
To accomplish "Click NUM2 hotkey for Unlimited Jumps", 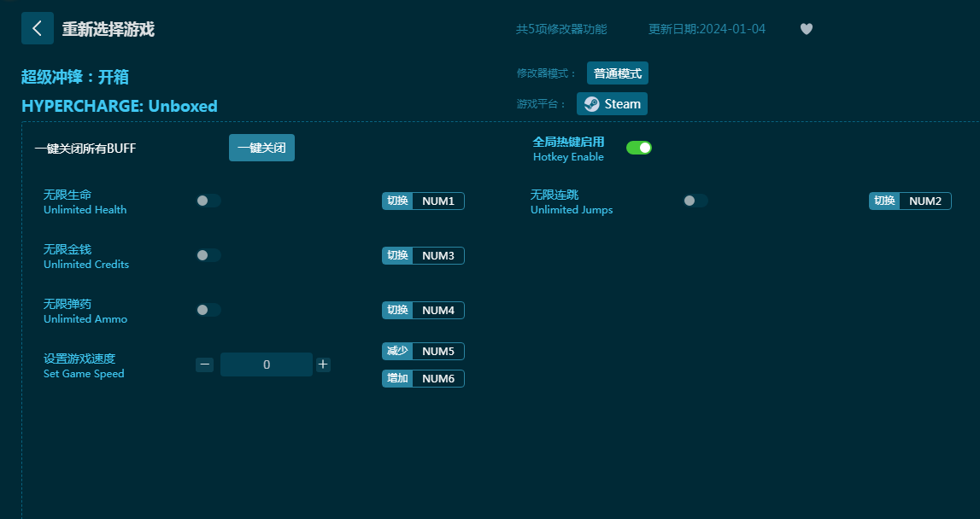I will [x=925, y=201].
